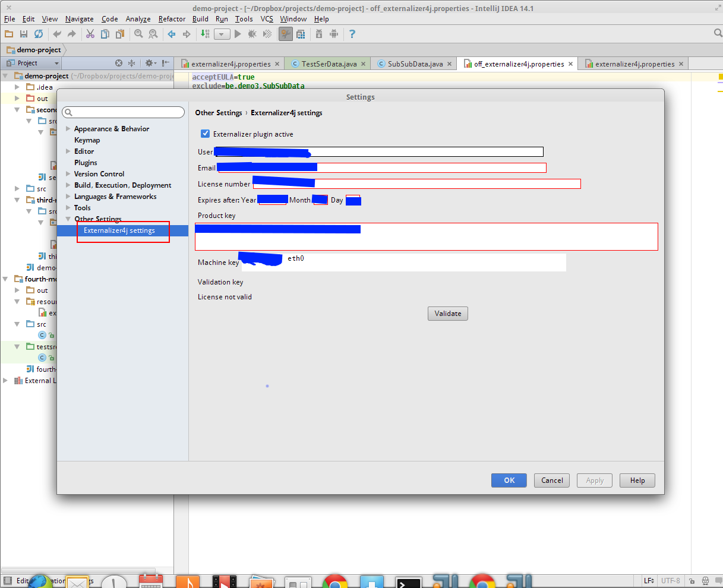This screenshot has width=723, height=588.
Task: Click the Product key text area
Action: pyautogui.click(x=426, y=236)
